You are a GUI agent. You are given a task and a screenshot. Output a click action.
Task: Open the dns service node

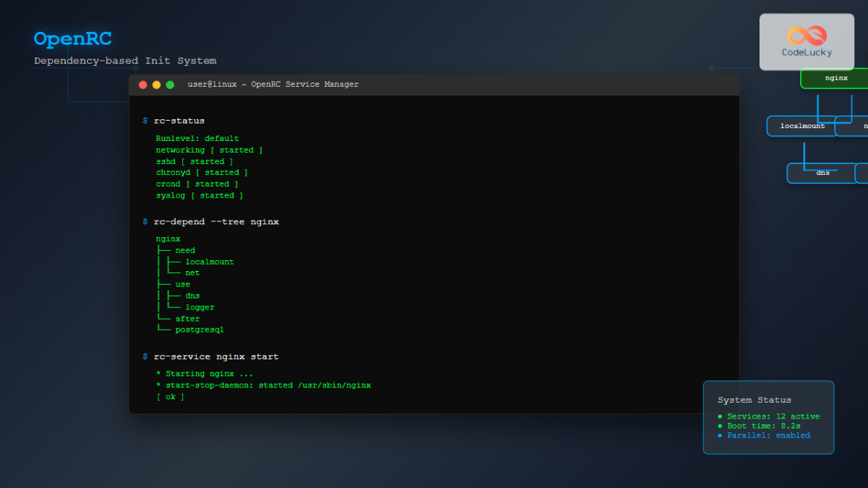click(x=823, y=173)
